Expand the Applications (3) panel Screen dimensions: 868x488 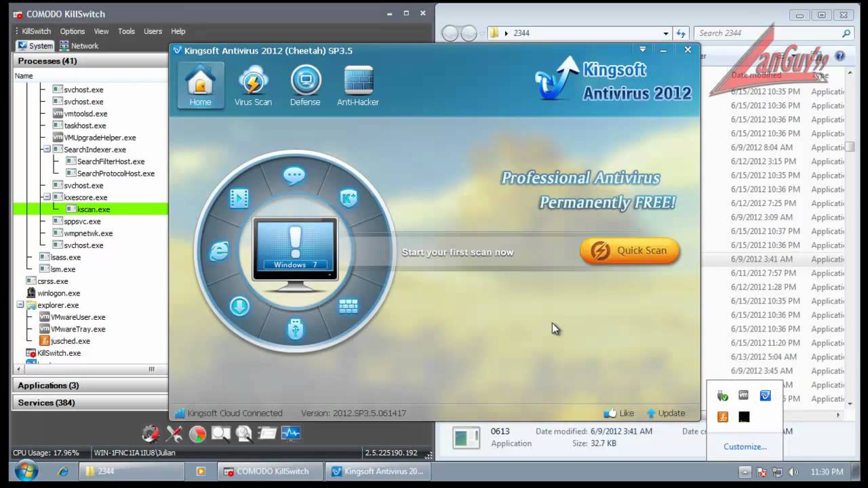(90, 385)
